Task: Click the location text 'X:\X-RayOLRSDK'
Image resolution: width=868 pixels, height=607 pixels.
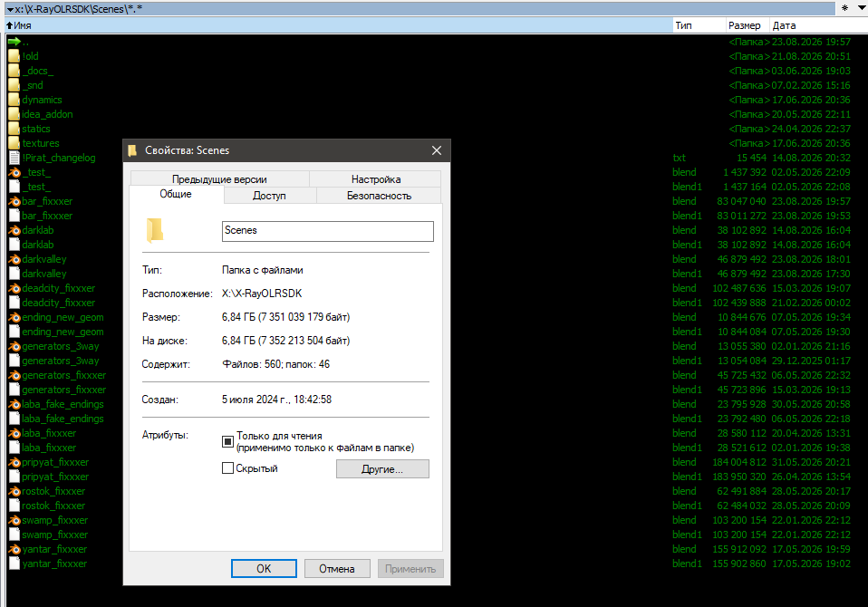Action: click(262, 294)
